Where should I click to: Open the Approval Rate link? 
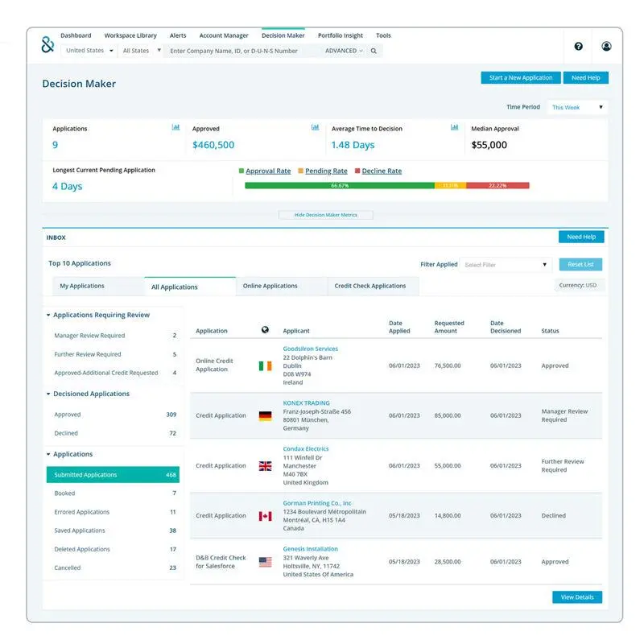(268, 171)
